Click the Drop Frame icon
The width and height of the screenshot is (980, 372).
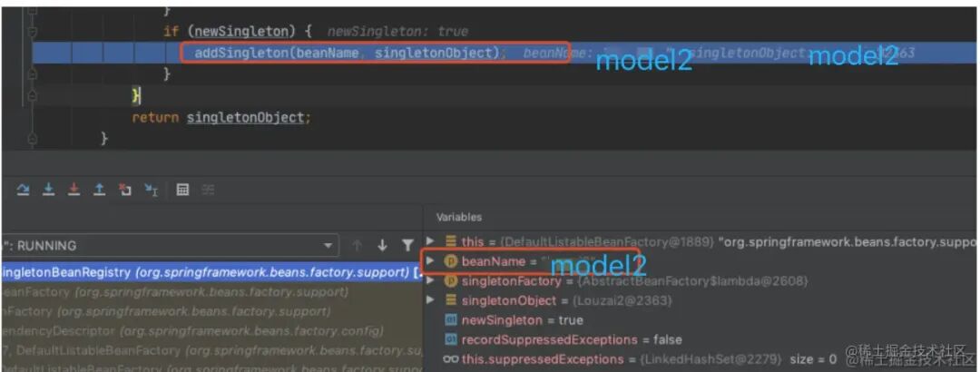(x=125, y=190)
